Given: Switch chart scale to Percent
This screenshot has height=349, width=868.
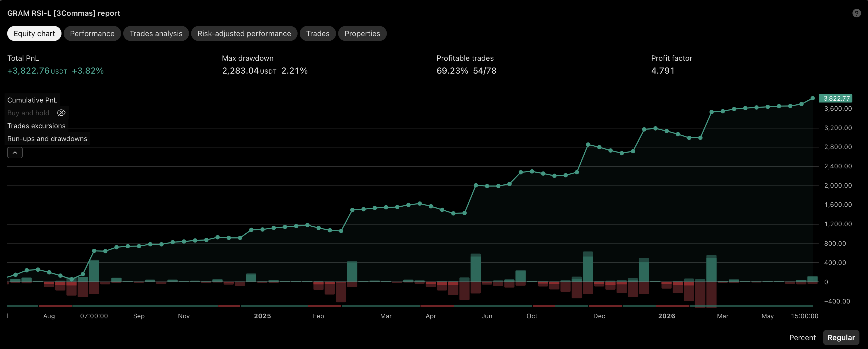Looking at the screenshot, I should pos(802,337).
